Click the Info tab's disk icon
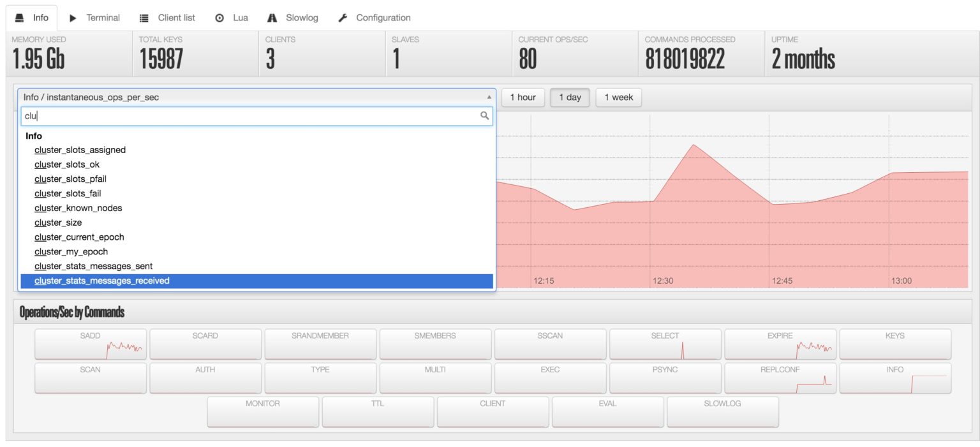The width and height of the screenshot is (980, 447). tap(19, 17)
